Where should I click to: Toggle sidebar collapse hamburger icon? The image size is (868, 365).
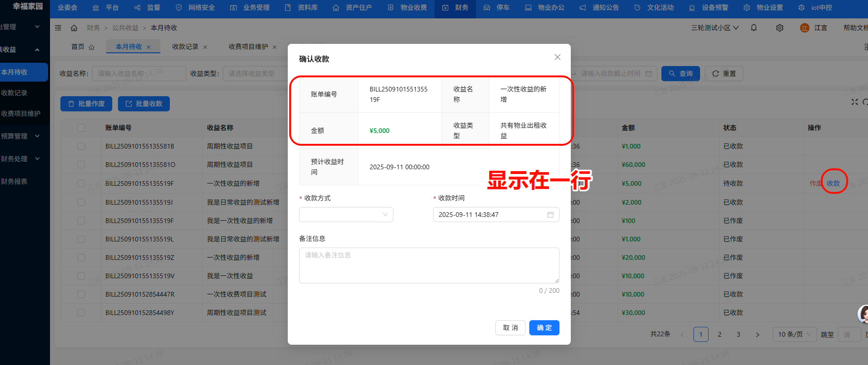(58, 28)
